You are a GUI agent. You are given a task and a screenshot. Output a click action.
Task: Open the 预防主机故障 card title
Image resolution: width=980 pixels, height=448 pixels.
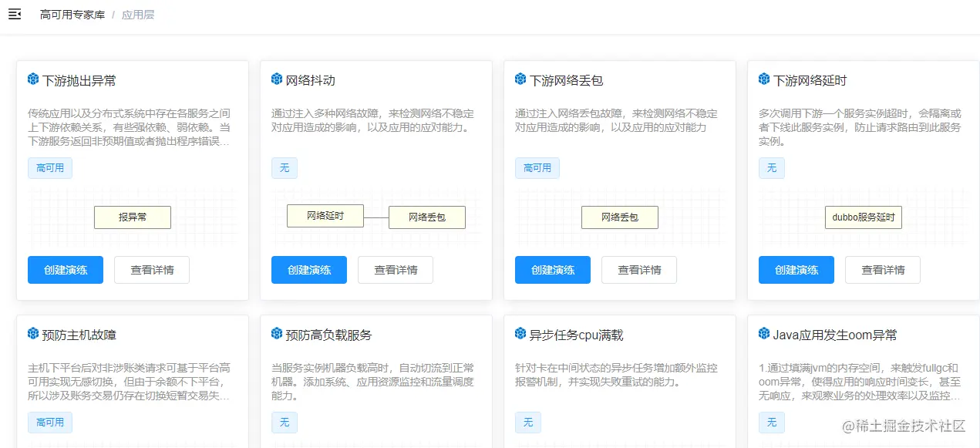pyautogui.click(x=79, y=335)
